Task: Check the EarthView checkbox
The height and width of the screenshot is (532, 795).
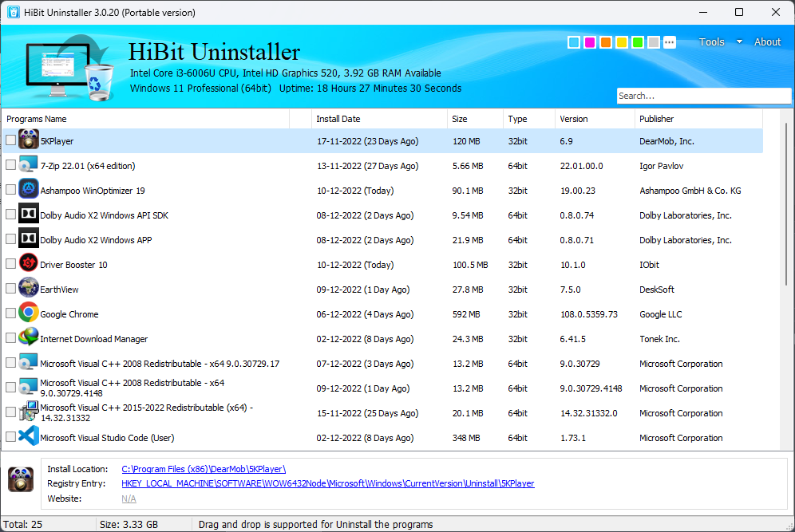Action: [10, 289]
